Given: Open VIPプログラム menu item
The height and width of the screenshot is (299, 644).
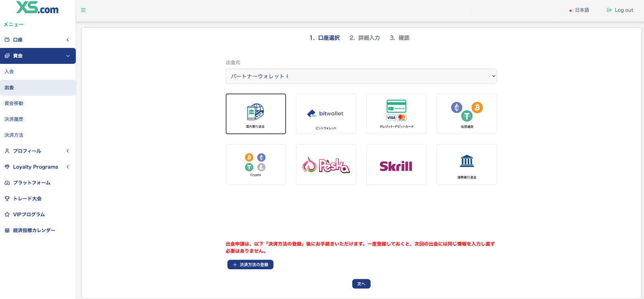Looking at the screenshot, I should click(x=38, y=215).
